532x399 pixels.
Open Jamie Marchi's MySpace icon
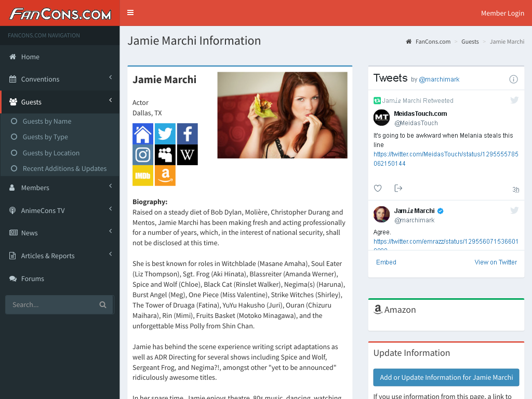click(165, 155)
